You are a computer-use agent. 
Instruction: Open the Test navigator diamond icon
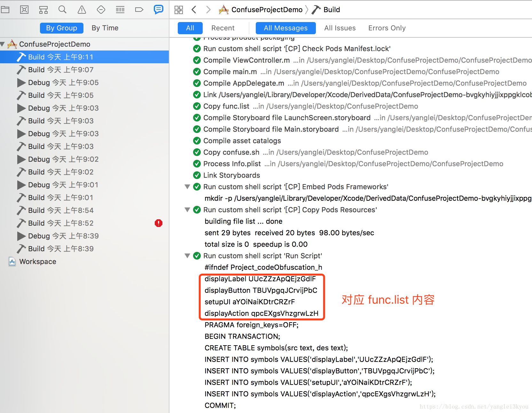pos(101,10)
